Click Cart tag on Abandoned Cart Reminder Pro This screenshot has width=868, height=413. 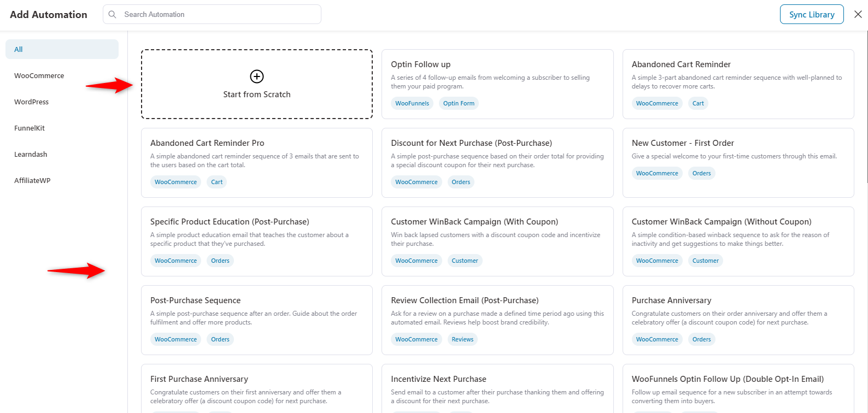coord(217,182)
